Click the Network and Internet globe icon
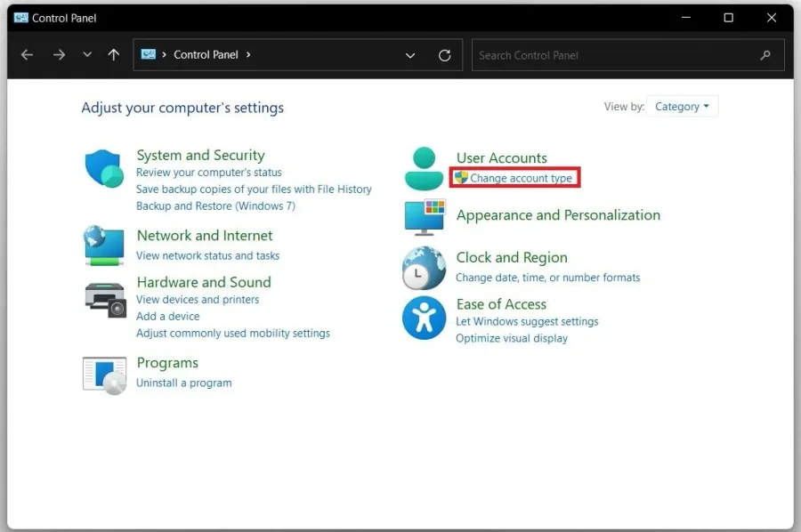The height and width of the screenshot is (532, 801). tap(104, 246)
